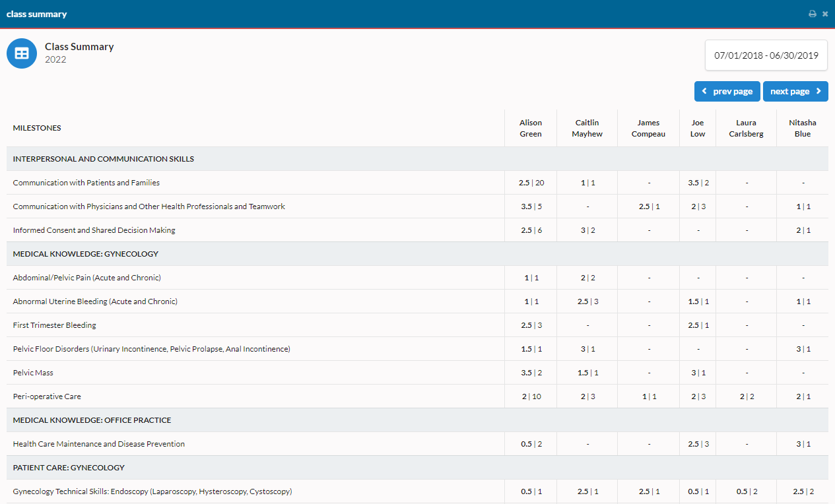
Task: Go to the next page
Action: pos(795,92)
